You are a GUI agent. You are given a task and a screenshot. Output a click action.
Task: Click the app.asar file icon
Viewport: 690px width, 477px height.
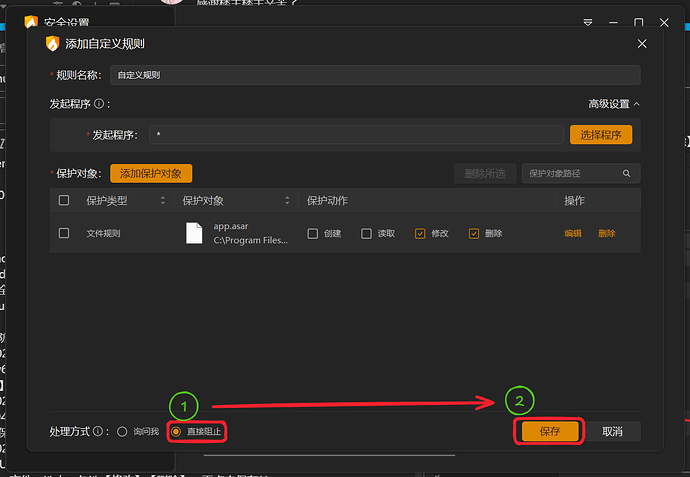(195, 233)
